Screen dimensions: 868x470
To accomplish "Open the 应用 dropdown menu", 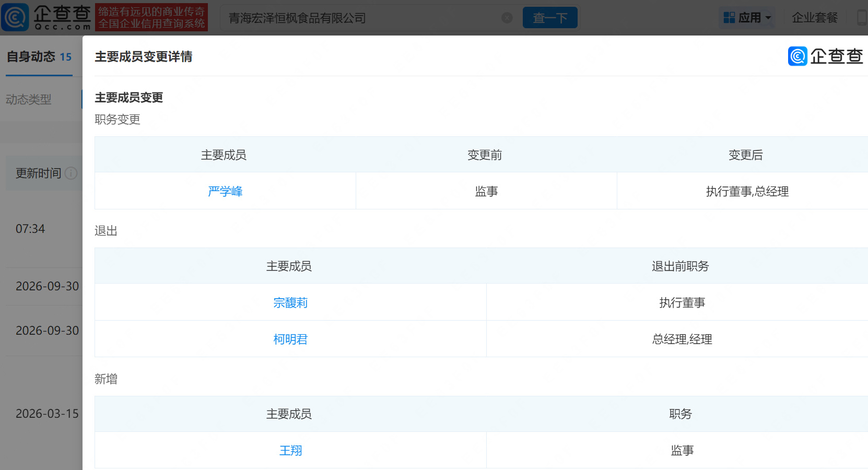I will coord(747,18).
